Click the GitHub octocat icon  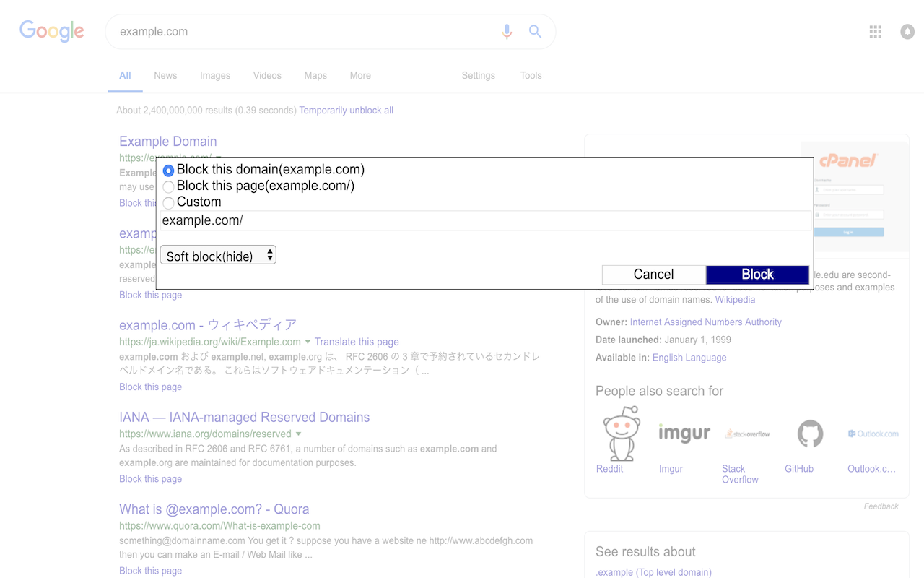click(x=810, y=433)
